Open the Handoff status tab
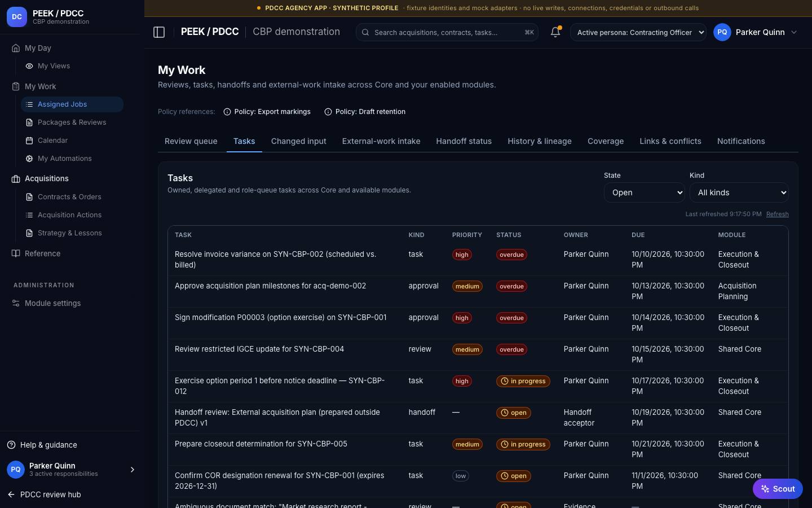 (x=464, y=141)
